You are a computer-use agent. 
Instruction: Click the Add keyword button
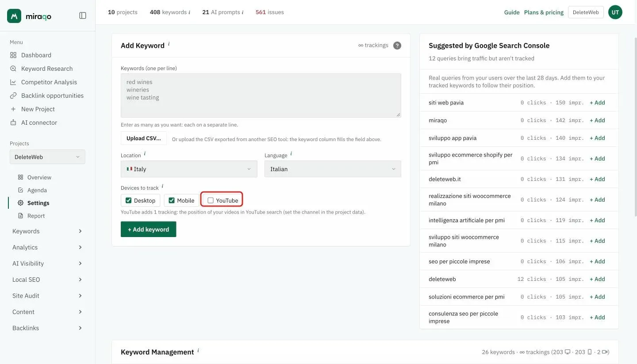pyautogui.click(x=149, y=230)
